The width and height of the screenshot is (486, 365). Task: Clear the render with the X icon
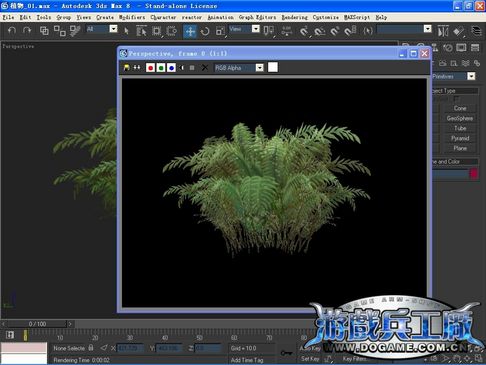pos(205,68)
